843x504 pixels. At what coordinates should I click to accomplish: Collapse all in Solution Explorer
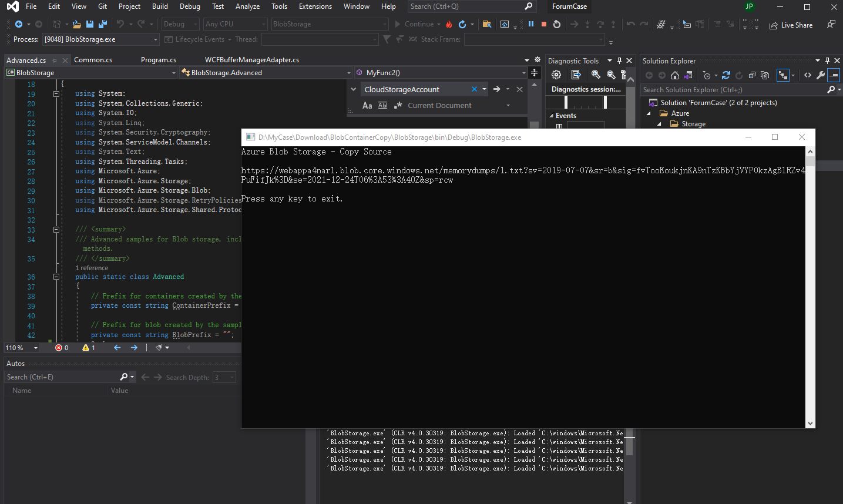click(752, 75)
